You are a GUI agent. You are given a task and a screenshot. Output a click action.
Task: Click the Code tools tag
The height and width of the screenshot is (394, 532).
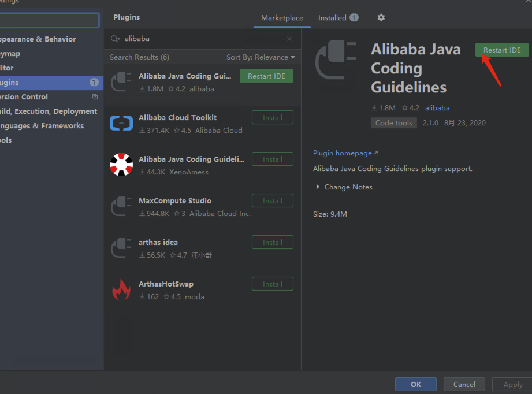[393, 123]
